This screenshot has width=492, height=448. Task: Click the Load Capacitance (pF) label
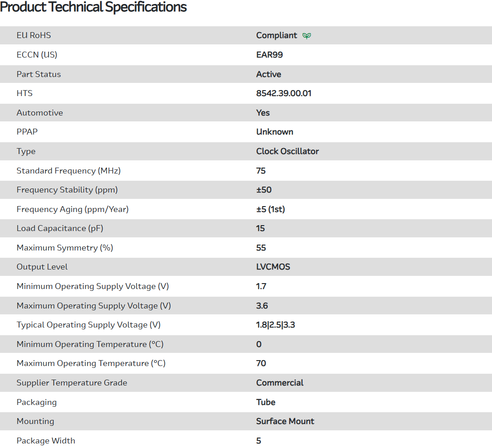pyautogui.click(x=60, y=228)
